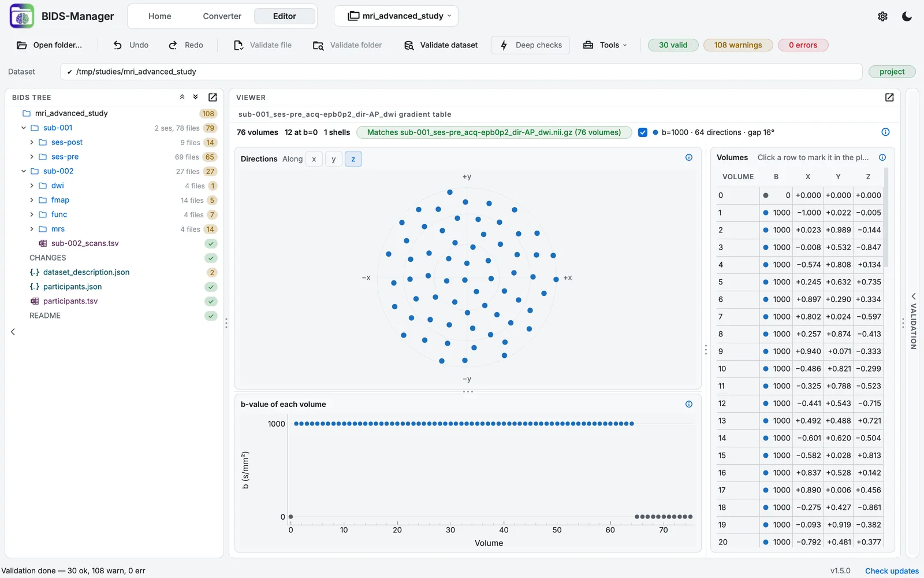This screenshot has height=578, width=924.
Task: Click the Redo toolbar button
Action: pos(186,45)
